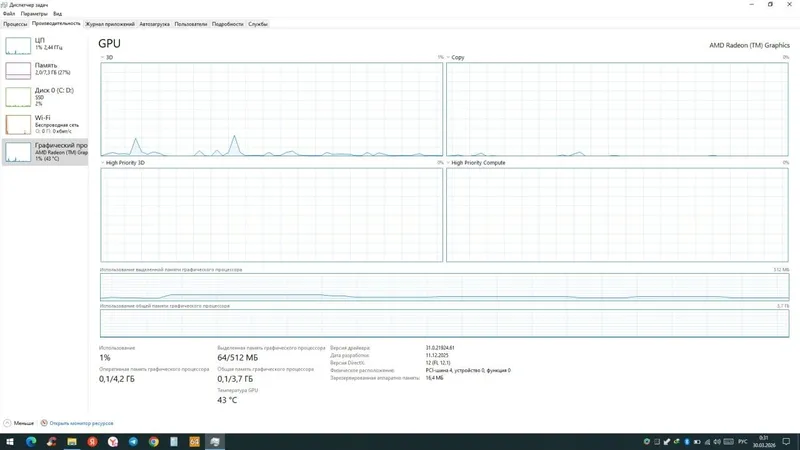Open the Вид menu

[58, 14]
